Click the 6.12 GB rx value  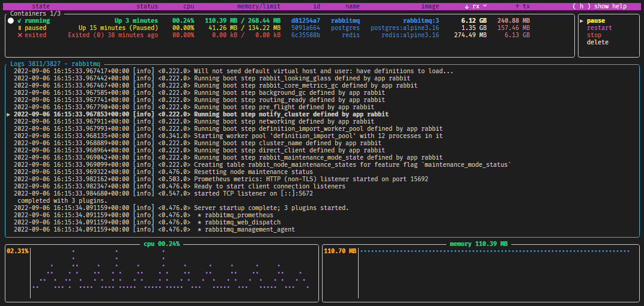473,20
